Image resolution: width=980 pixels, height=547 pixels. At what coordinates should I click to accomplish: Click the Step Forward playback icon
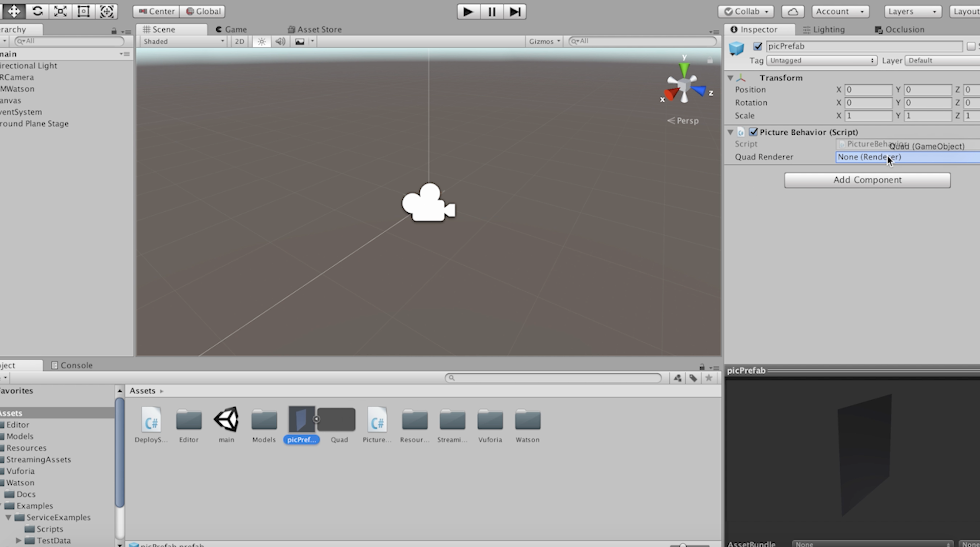514,11
